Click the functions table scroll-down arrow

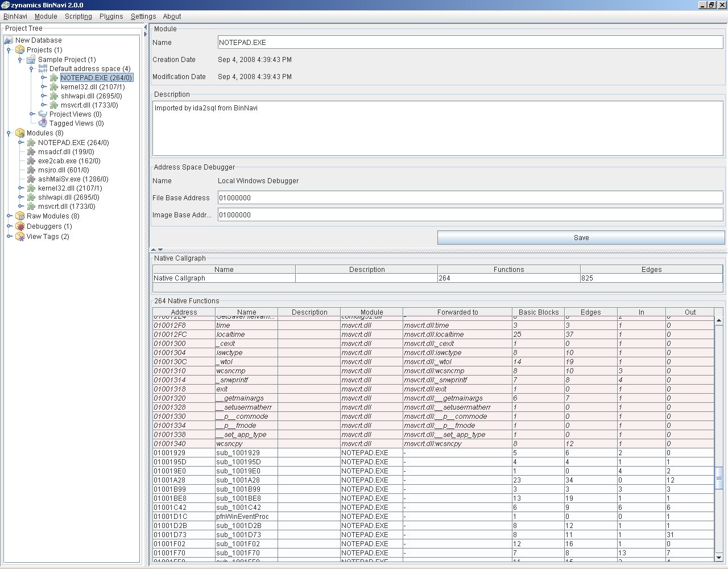pos(719,557)
